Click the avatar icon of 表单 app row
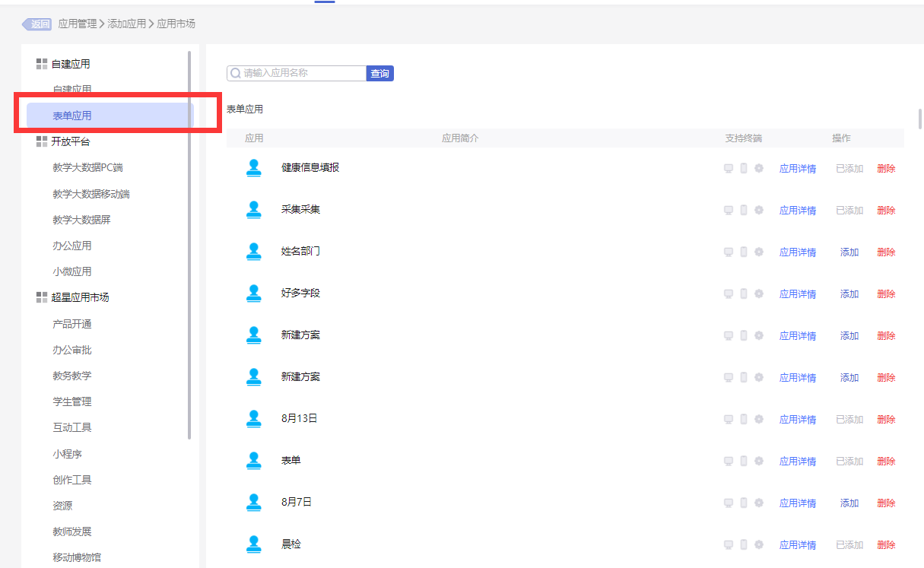Screen dimensions: 924x568 [254, 461]
